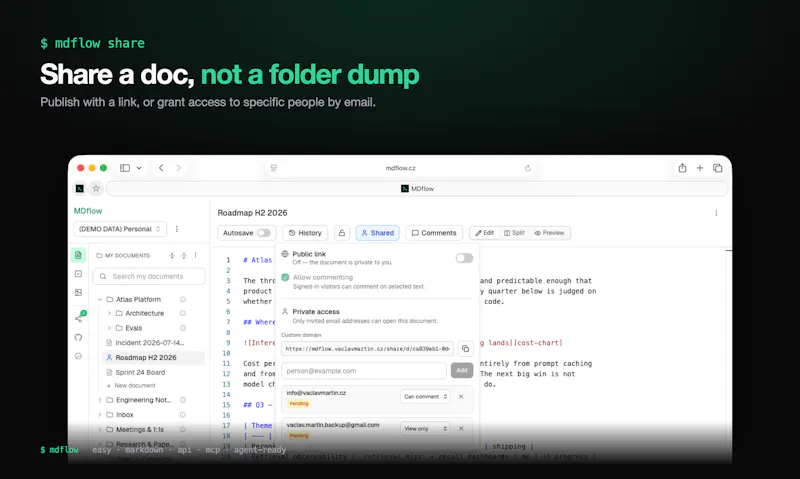Switch to Preview view mode

(549, 233)
